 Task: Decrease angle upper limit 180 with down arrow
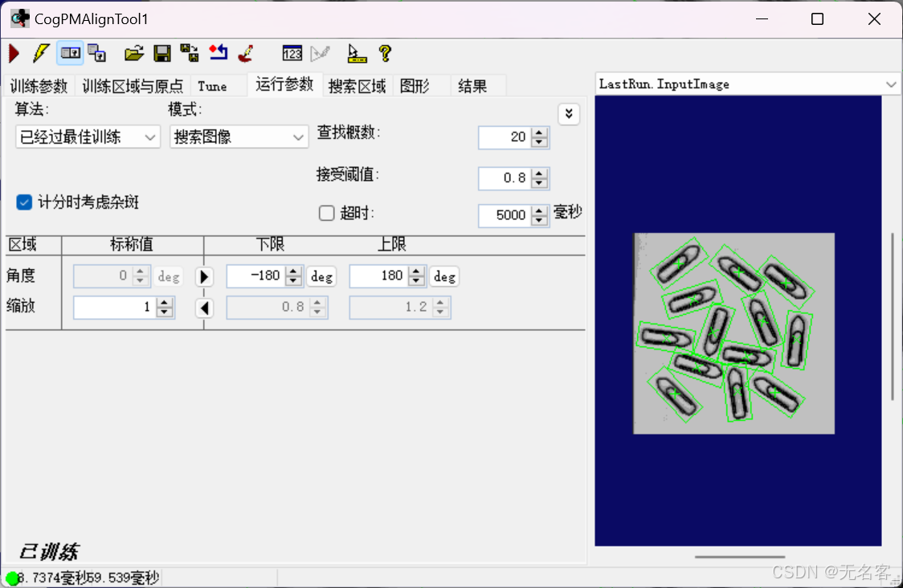416,282
